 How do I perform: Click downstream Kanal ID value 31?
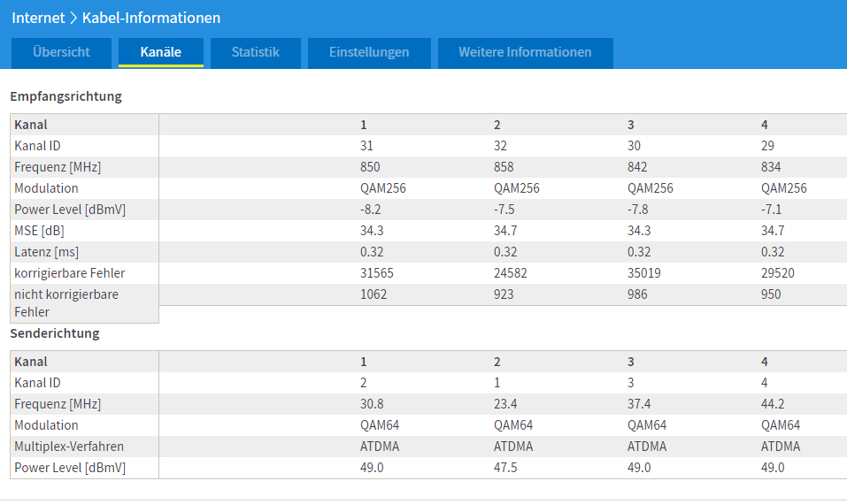point(366,146)
